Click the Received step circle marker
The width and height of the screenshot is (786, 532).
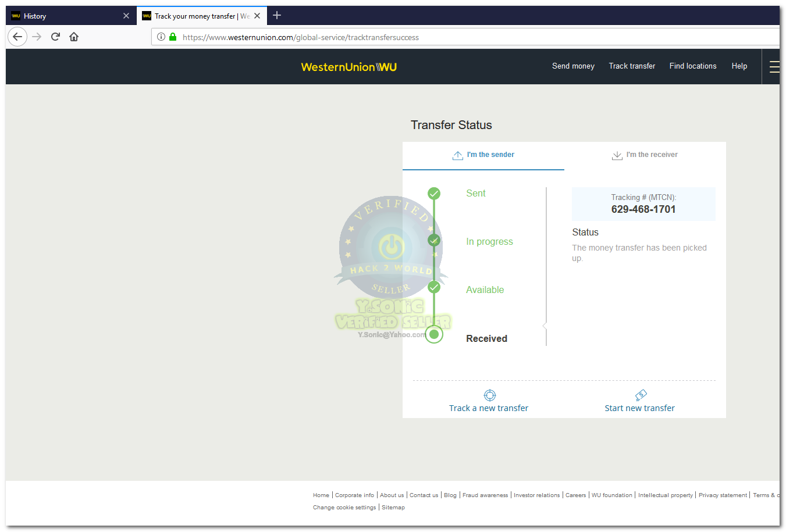tap(434, 334)
